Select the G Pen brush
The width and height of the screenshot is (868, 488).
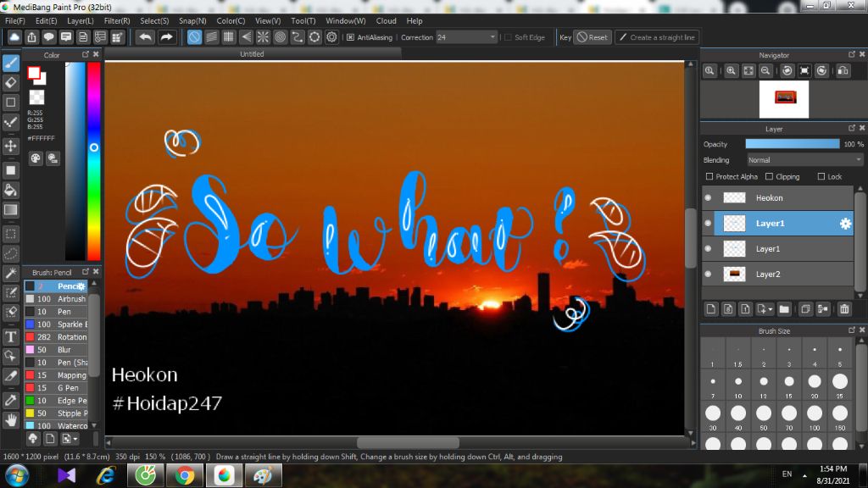pos(56,388)
